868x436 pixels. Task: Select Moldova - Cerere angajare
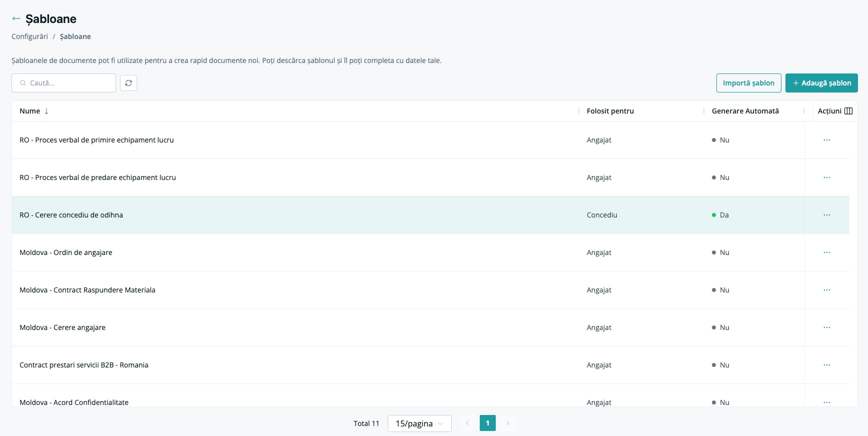pos(63,327)
